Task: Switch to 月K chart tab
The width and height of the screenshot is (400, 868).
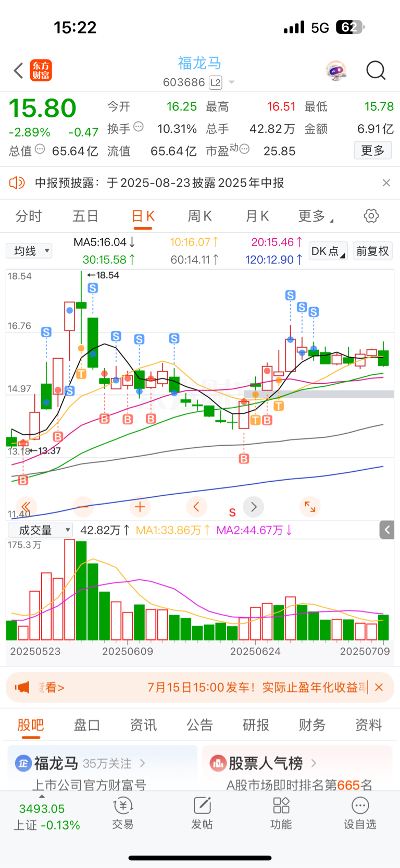Action: point(257,216)
